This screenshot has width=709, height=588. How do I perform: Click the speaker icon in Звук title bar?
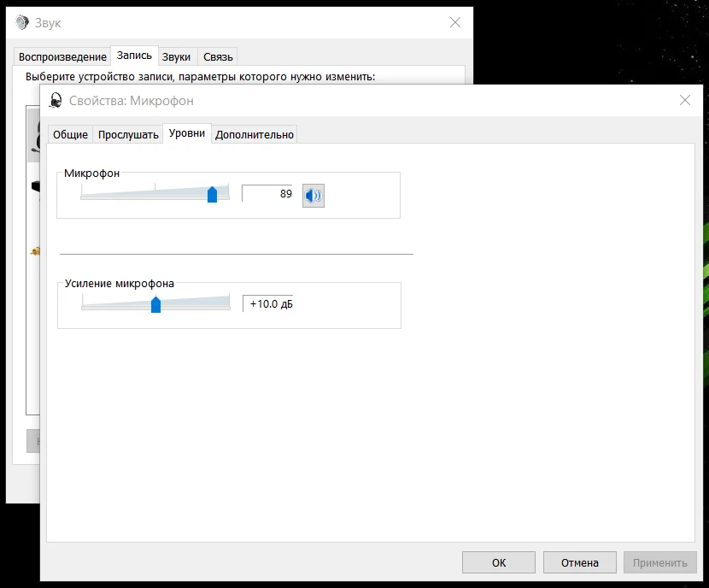pos(21,23)
